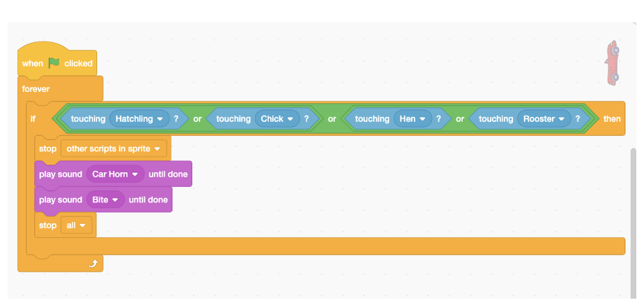Select the 'when flag clicked' hat block
644x305 pixels.
point(33,63)
